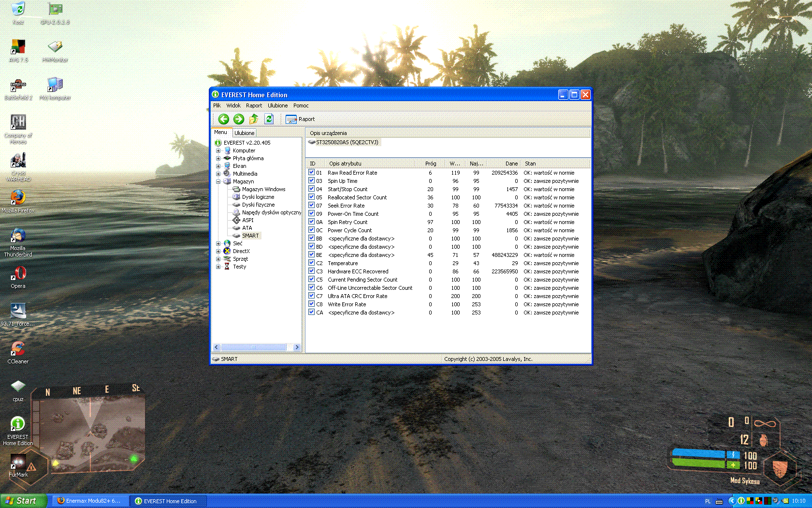Select the EVEREST v2.20.405 root item
Image resolution: width=812 pixels, height=508 pixels.
click(x=247, y=143)
